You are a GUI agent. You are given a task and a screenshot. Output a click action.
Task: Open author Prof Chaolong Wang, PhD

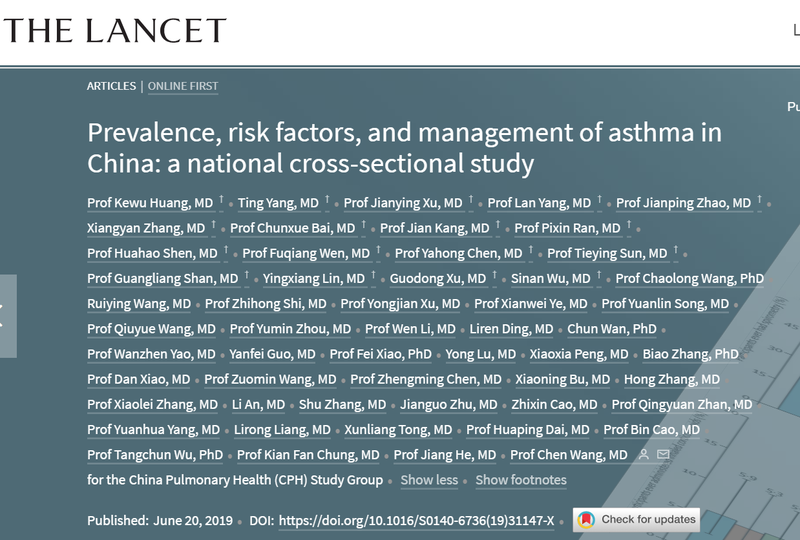pos(690,278)
